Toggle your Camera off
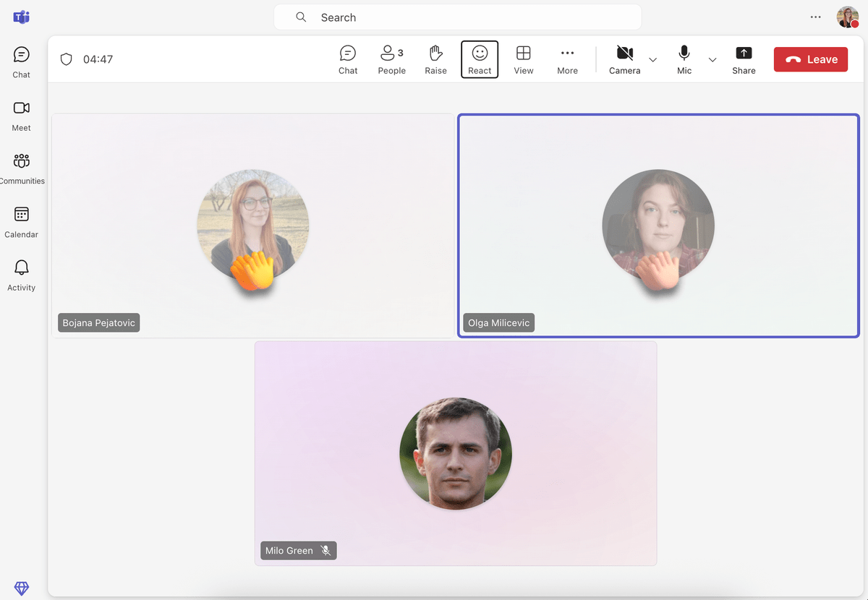 [x=624, y=58]
